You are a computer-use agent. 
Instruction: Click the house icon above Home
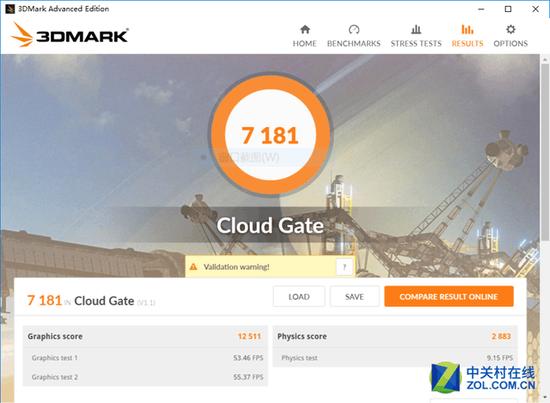305,29
